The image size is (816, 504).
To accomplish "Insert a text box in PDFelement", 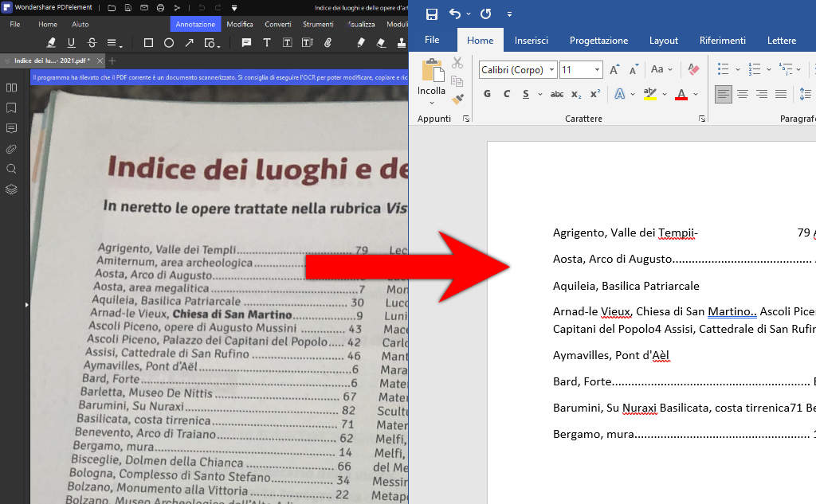I will (x=287, y=43).
